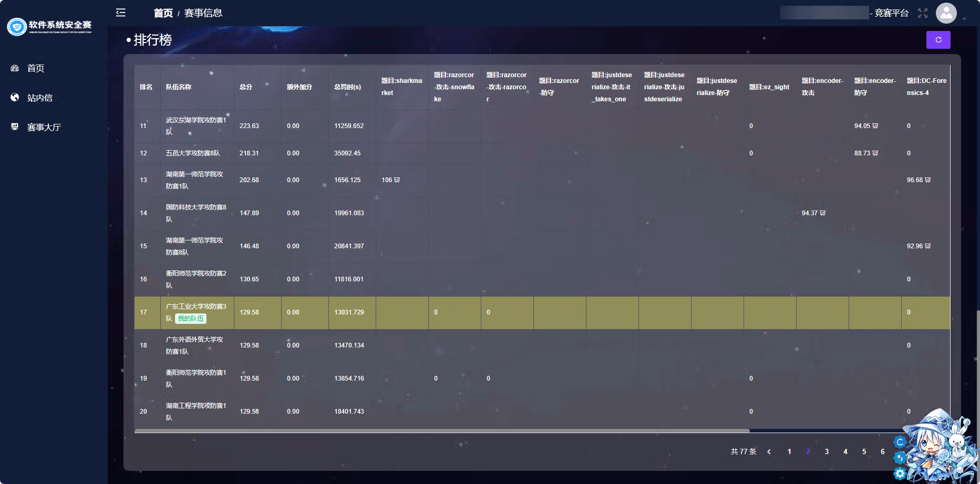The width and height of the screenshot is (980, 484).
Task: Click cart icon next to 106 score
Action: click(x=397, y=180)
